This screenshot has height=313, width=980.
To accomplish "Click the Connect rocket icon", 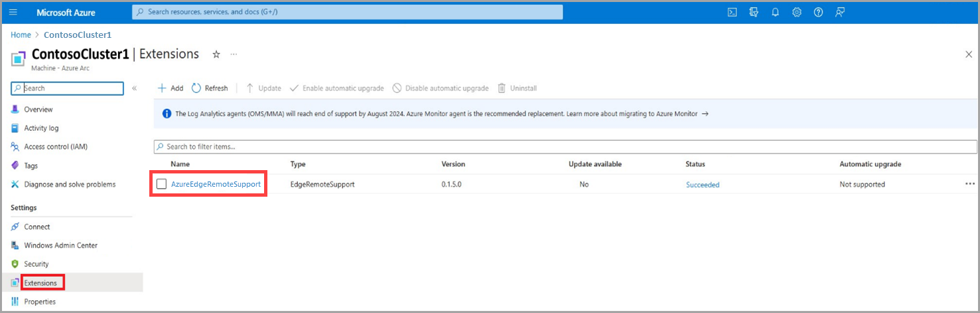I will pos(15,227).
